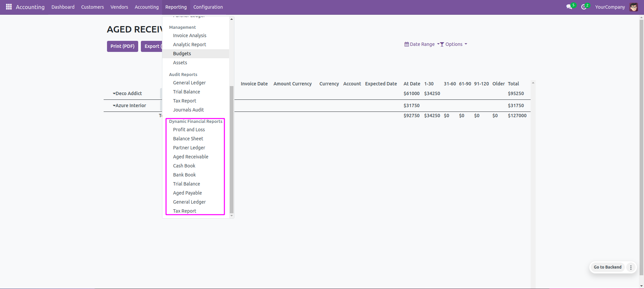Choose Balance Sheet in Dynamic Financial Reports
Image resolution: width=644 pixels, height=289 pixels.
[x=188, y=139]
